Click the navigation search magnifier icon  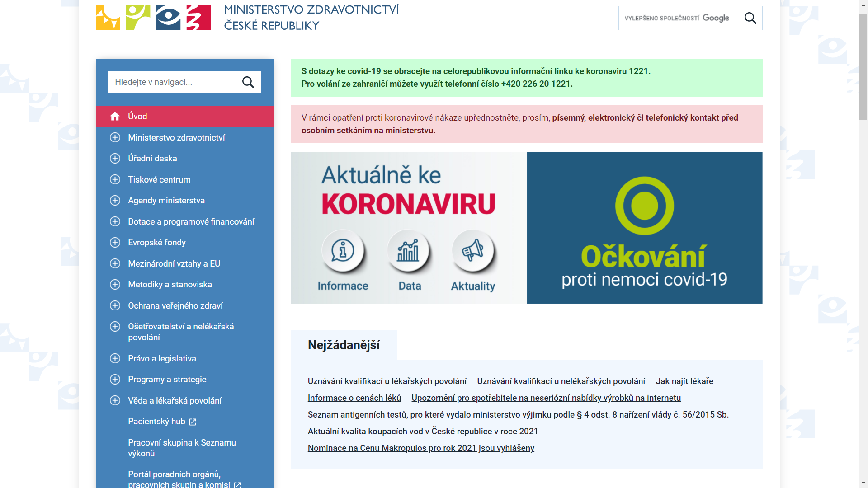click(248, 82)
